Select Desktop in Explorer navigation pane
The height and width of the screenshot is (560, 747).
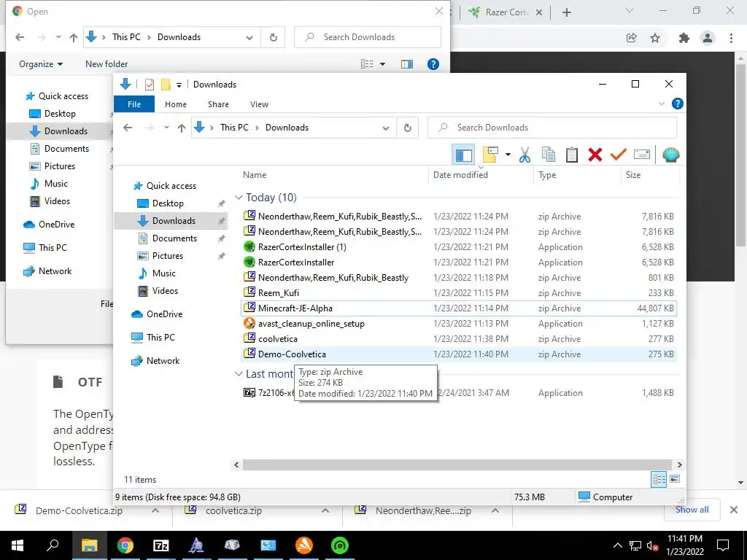click(168, 203)
